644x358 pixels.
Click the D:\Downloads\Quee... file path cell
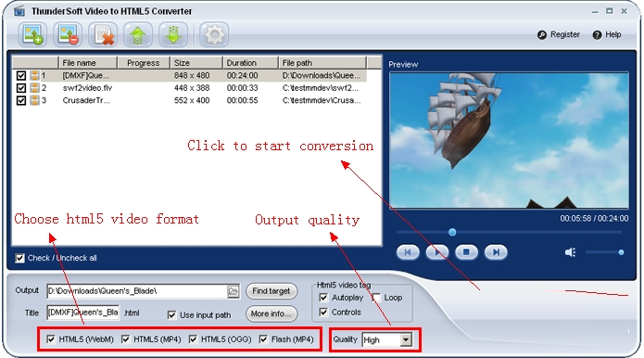(322, 76)
